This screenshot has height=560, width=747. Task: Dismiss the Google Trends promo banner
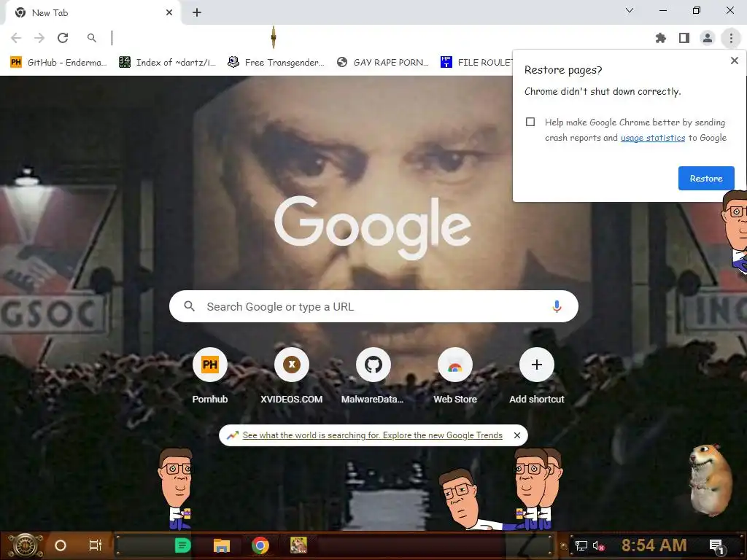(x=517, y=435)
